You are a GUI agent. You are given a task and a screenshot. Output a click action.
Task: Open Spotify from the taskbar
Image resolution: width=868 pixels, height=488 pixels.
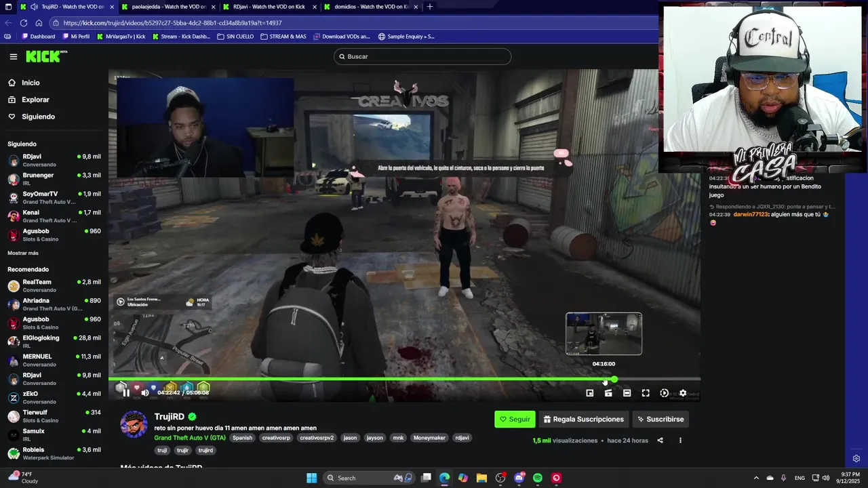click(538, 478)
